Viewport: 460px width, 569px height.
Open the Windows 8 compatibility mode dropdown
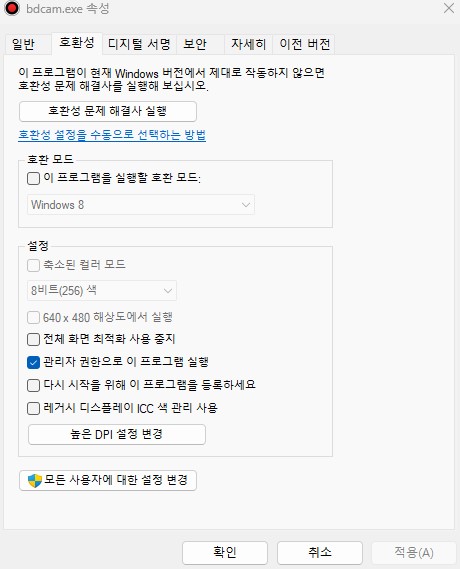pyautogui.click(x=141, y=205)
